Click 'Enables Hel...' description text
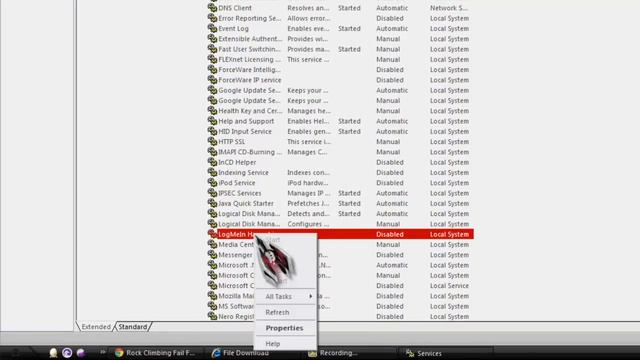 click(x=308, y=121)
